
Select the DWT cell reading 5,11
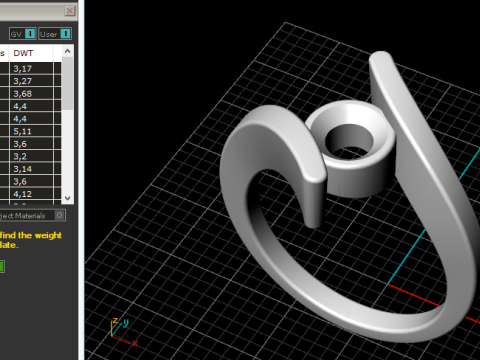[x=31, y=131]
